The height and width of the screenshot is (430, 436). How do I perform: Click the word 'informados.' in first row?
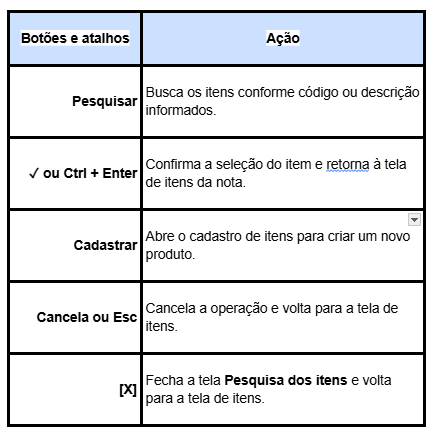click(x=181, y=110)
